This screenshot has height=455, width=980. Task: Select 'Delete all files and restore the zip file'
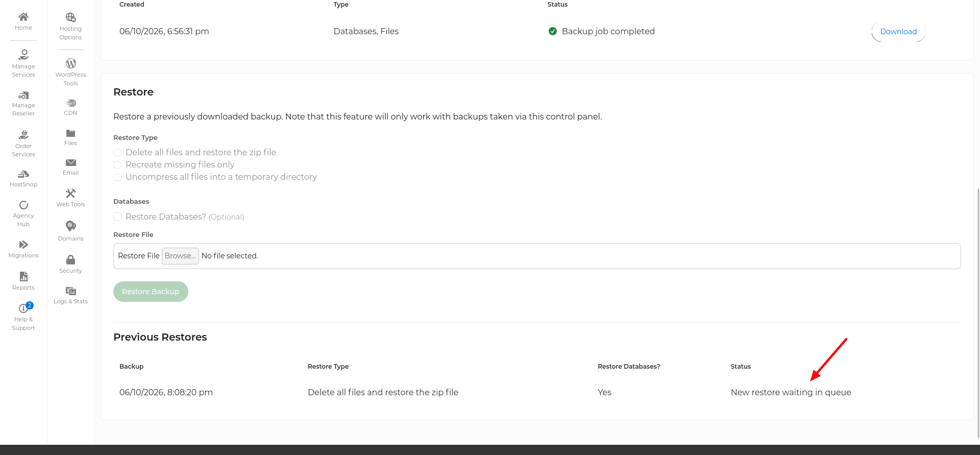click(117, 153)
